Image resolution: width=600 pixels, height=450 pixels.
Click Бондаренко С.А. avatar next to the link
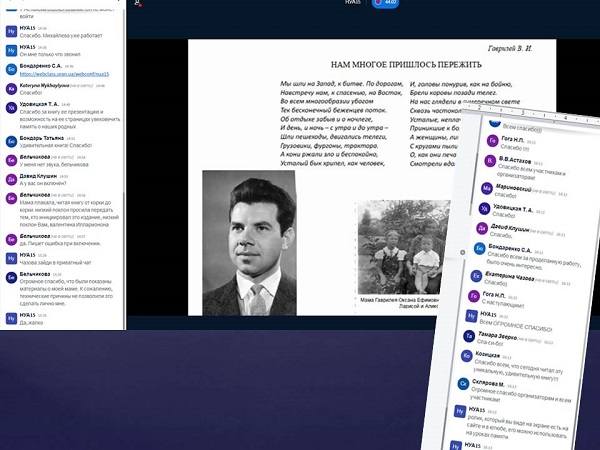11,70
